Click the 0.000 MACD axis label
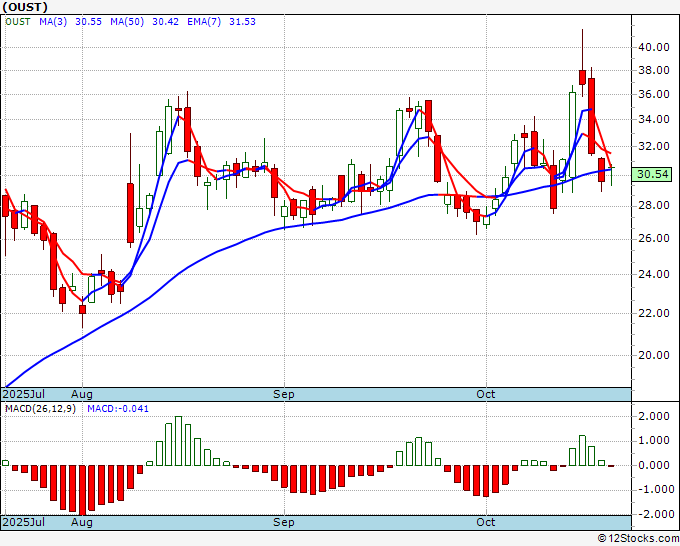 [656, 465]
